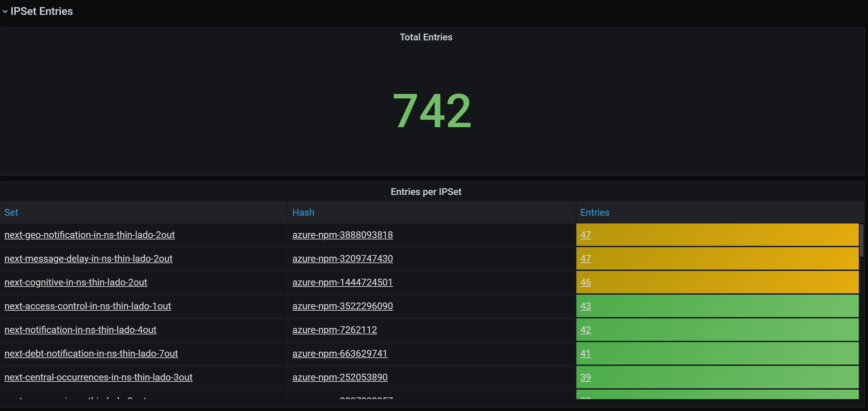Open next-debt-notification-in-ns-thin-lado-7out link
Viewport: 868px width, 411px height.
click(x=91, y=354)
